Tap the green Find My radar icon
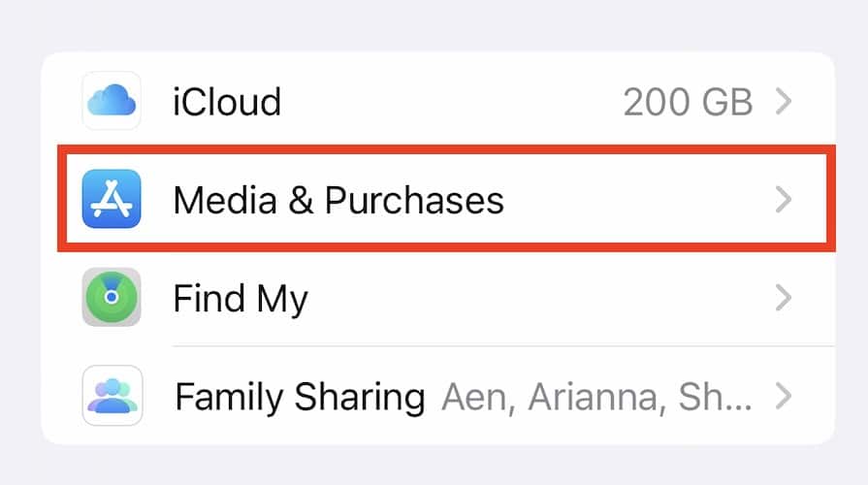 (112, 297)
